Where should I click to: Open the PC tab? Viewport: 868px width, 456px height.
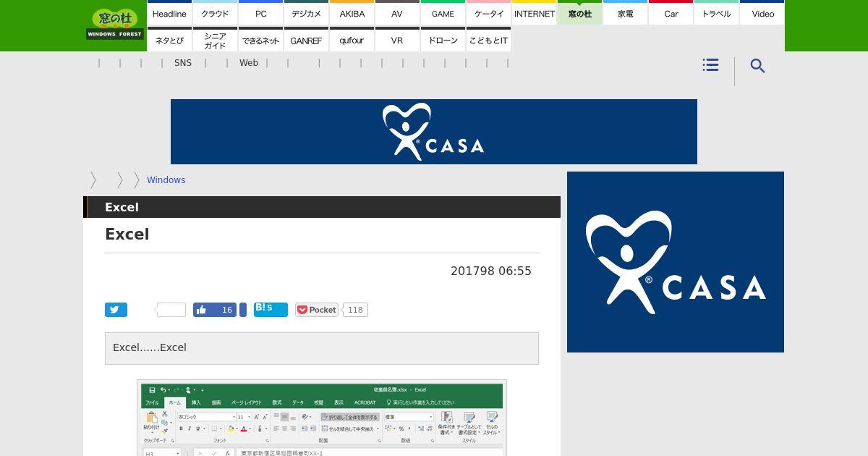click(260, 13)
